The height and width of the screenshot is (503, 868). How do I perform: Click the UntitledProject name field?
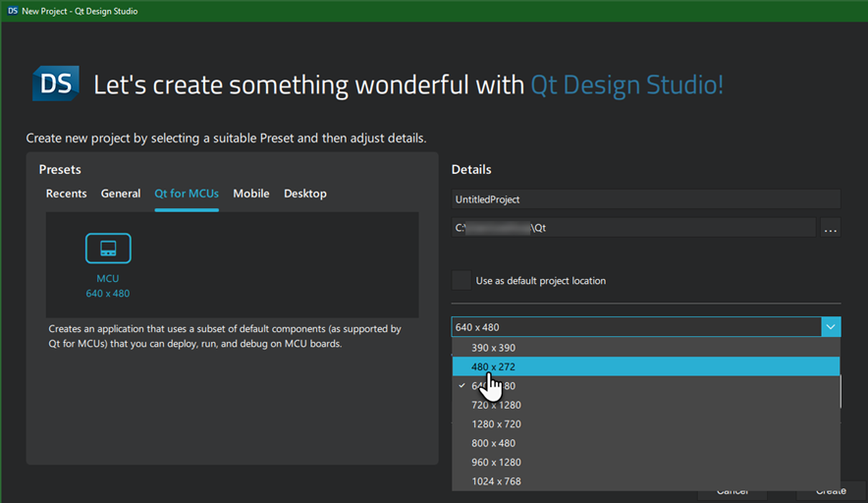(x=645, y=199)
